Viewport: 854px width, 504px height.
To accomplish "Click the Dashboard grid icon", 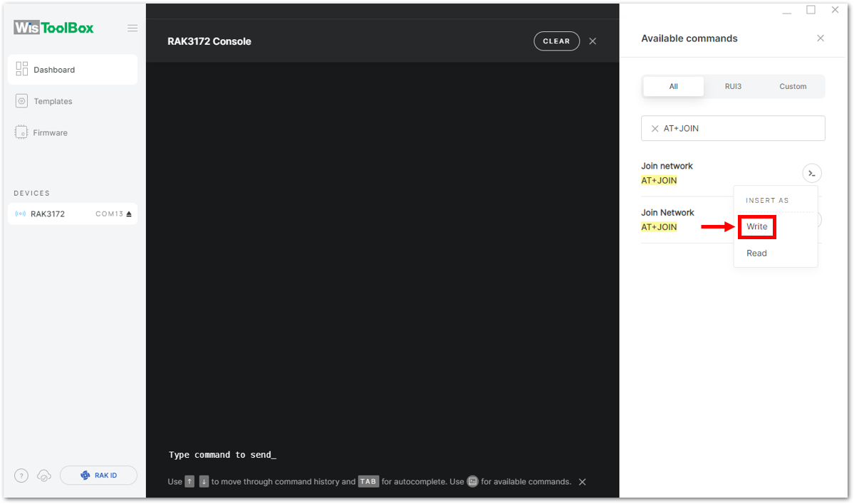I will tap(22, 68).
